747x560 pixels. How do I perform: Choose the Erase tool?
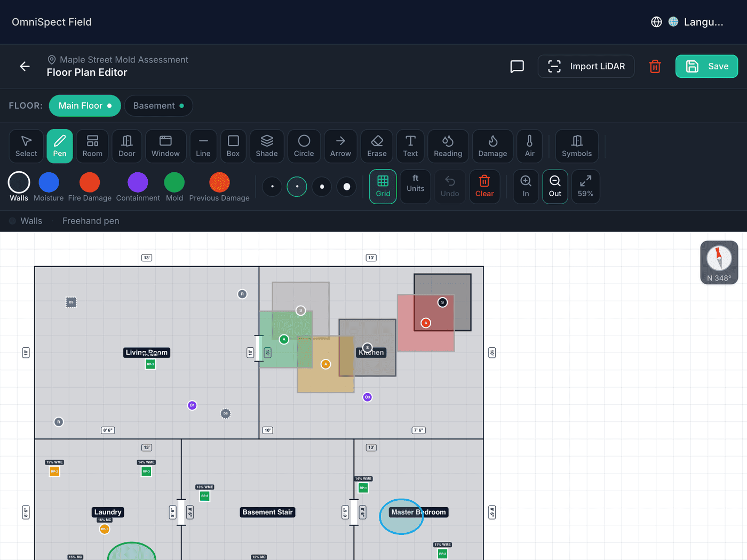click(377, 146)
